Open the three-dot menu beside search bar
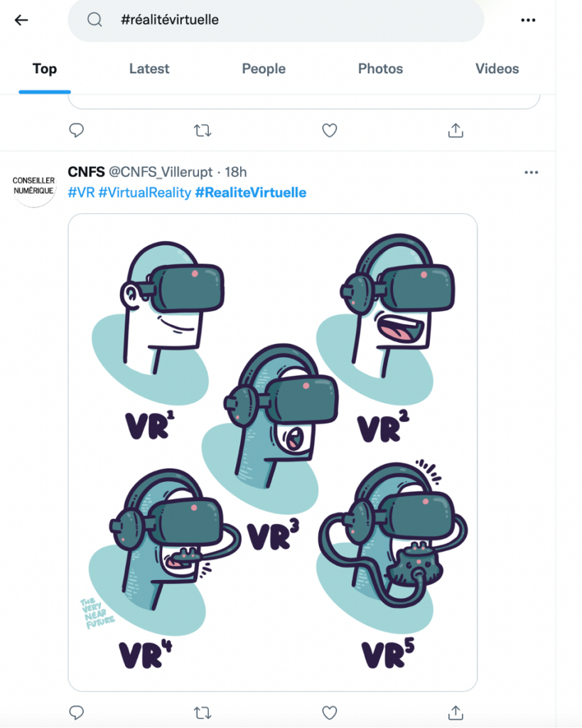Viewport: 582px width, 728px height. (528, 20)
